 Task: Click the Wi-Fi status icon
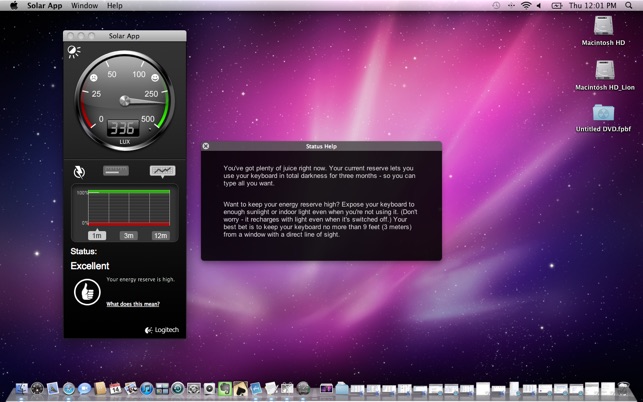(x=526, y=6)
